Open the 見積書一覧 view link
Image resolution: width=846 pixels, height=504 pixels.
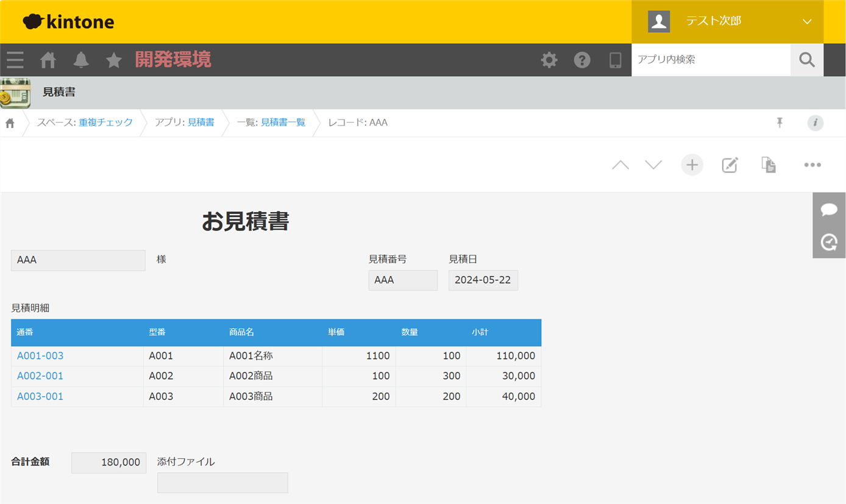[283, 122]
